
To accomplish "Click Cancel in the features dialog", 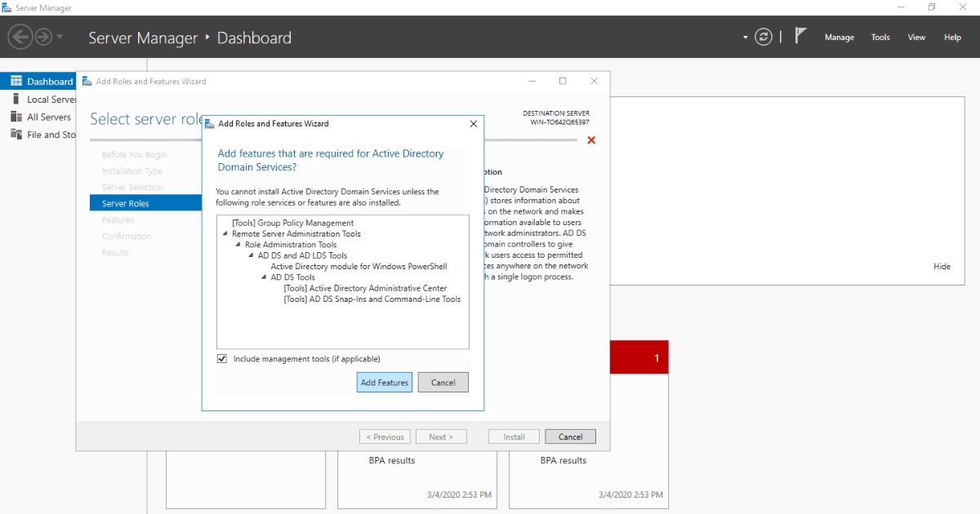I will 443,383.
